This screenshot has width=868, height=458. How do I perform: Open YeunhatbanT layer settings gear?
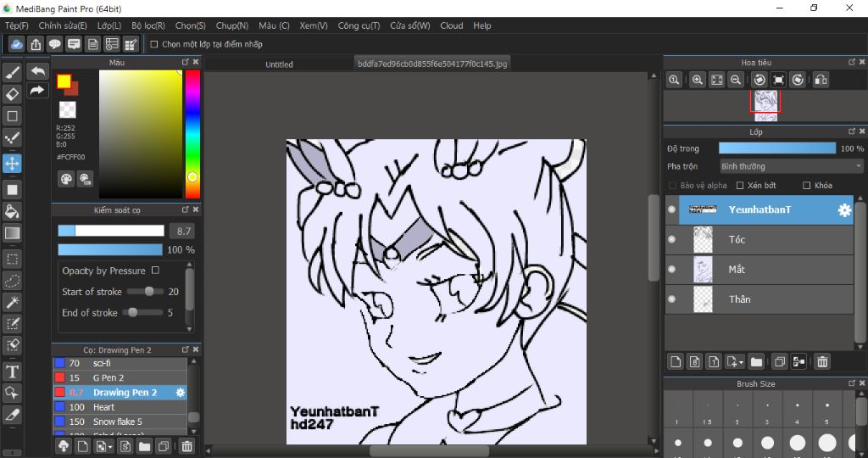(x=844, y=209)
